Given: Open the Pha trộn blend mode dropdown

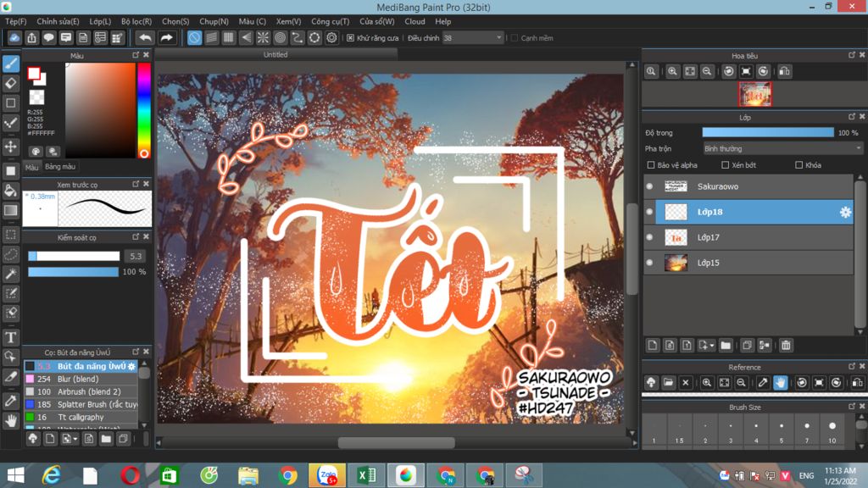Looking at the screenshot, I should tap(782, 149).
